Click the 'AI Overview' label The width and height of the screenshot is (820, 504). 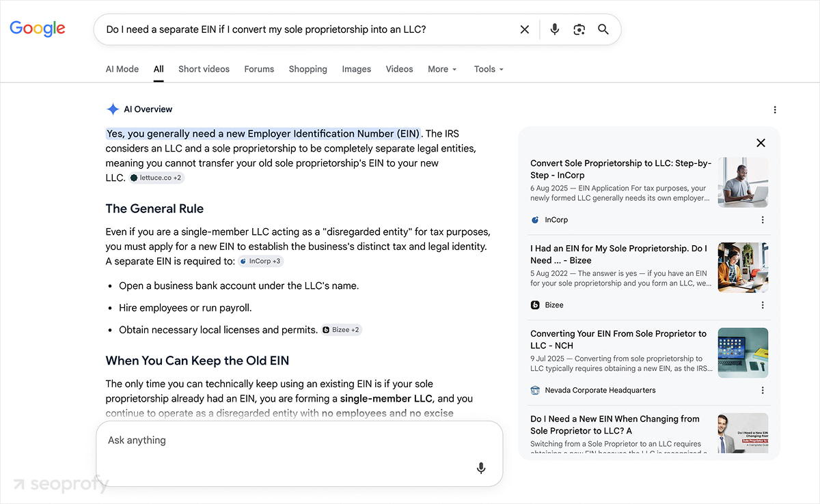pyautogui.click(x=148, y=109)
